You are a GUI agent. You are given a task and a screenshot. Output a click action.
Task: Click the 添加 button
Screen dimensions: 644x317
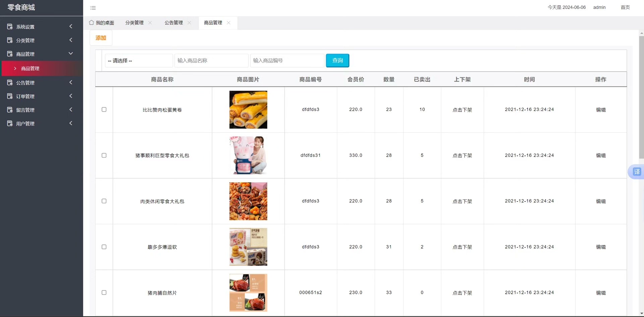click(x=101, y=38)
